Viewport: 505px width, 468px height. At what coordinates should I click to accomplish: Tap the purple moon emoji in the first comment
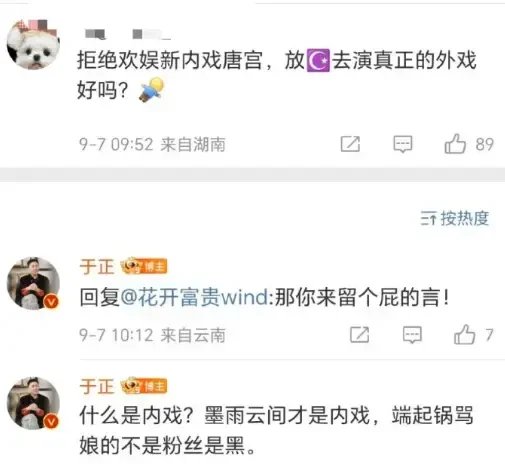tap(318, 60)
